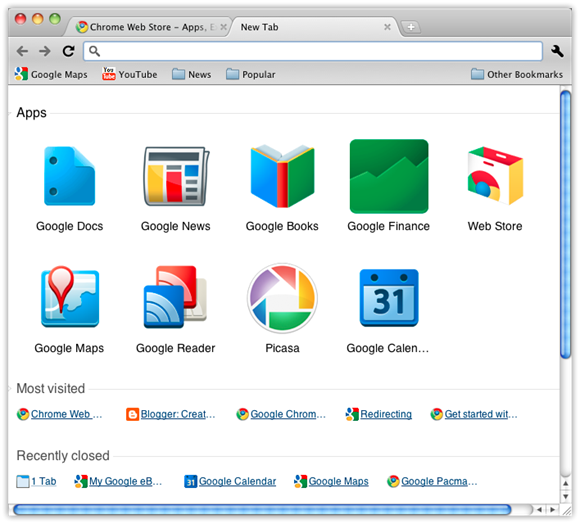This screenshot has height=524, width=580.
Task: Open the Google Maps bookmark in bookmarks bar
Action: point(51,74)
